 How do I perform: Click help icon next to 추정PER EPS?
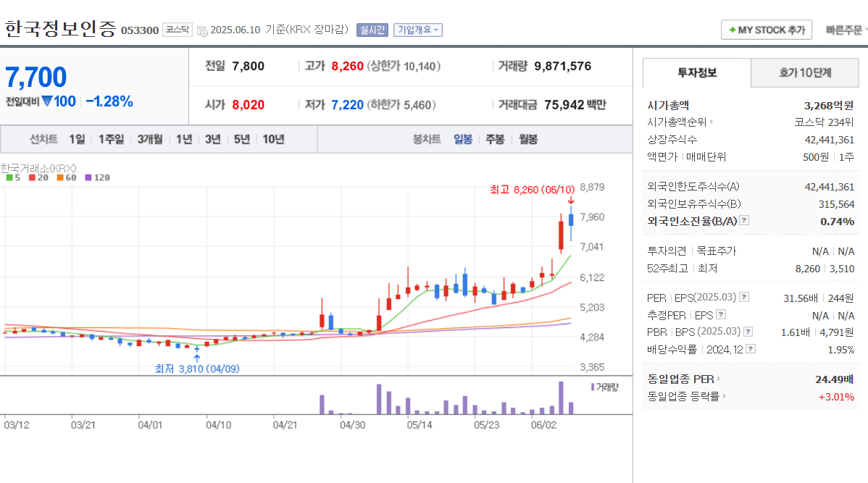[x=721, y=314]
